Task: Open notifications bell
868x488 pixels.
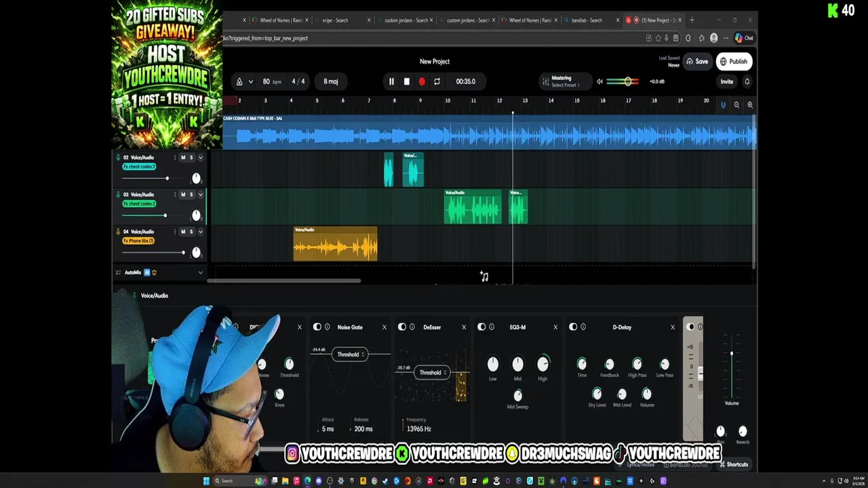Action: tap(747, 81)
